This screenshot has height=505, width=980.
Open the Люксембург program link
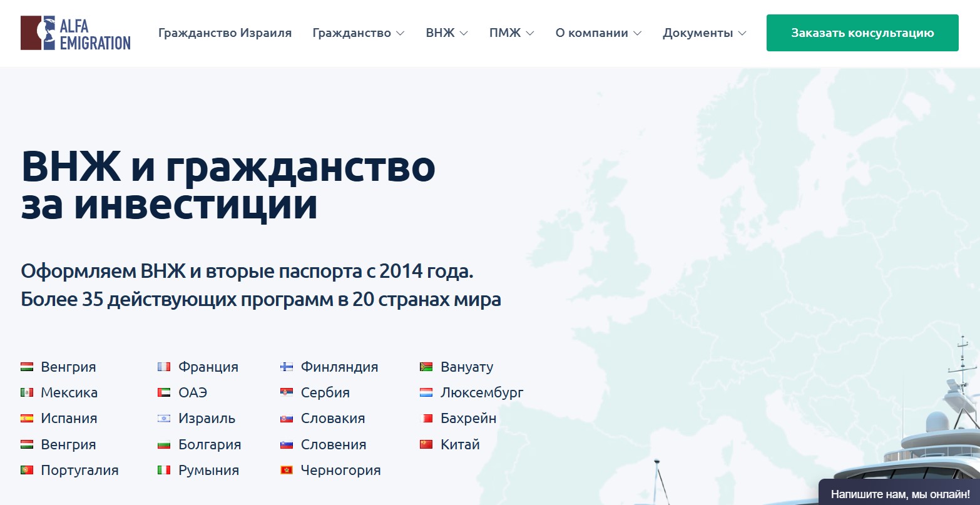482,392
